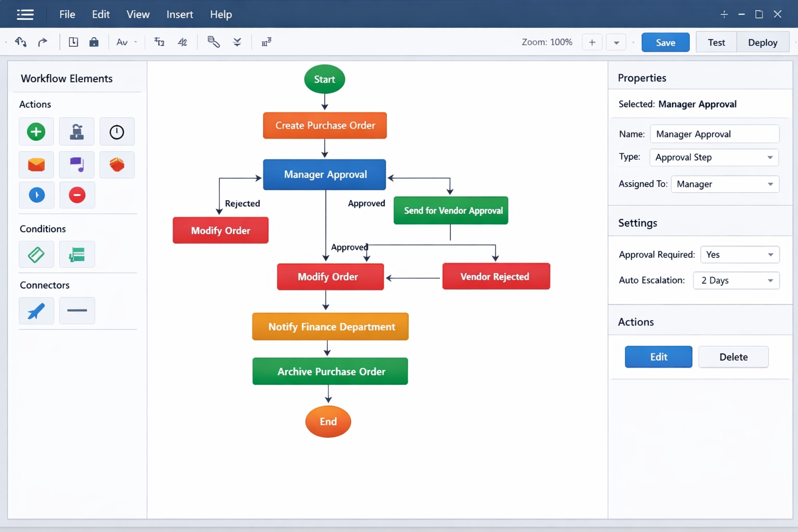Open the Auto Escalation dropdown

(x=736, y=281)
